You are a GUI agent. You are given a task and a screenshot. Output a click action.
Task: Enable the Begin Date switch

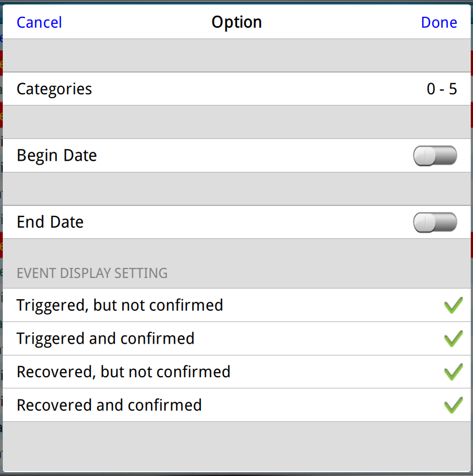coord(435,156)
